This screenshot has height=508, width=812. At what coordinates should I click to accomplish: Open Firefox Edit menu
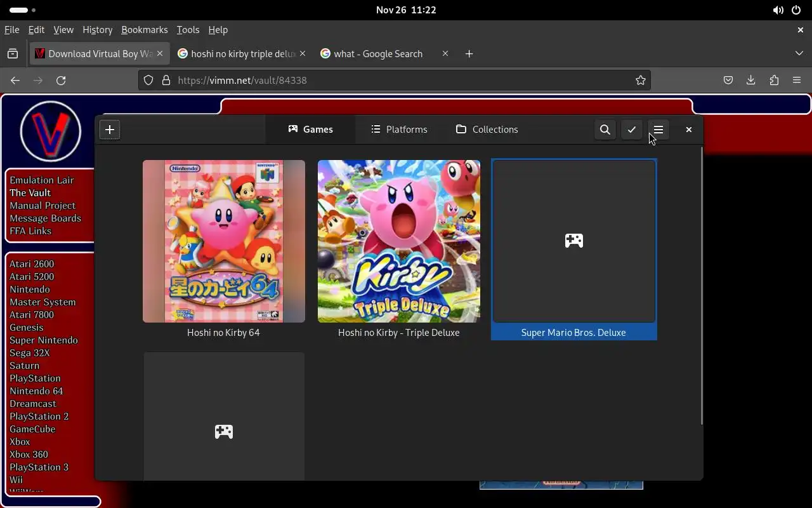(36, 30)
